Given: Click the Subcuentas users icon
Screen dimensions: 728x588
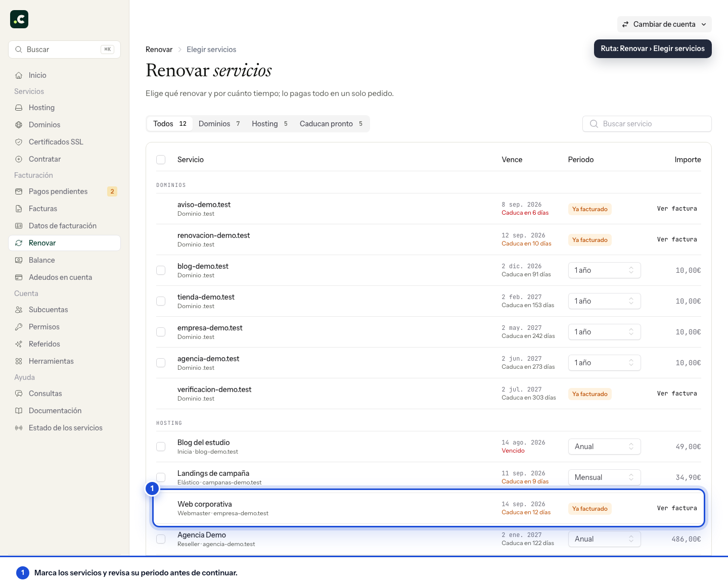Looking at the screenshot, I should coord(19,310).
